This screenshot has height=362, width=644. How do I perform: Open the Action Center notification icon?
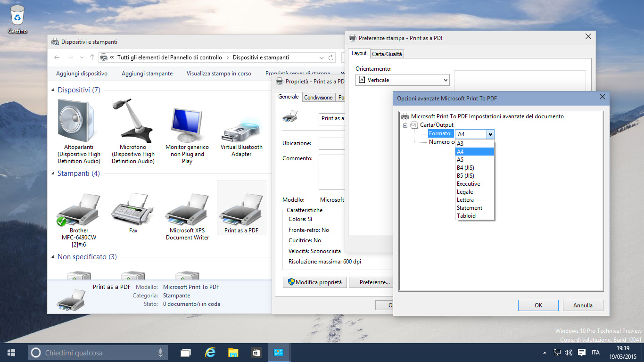(582, 353)
